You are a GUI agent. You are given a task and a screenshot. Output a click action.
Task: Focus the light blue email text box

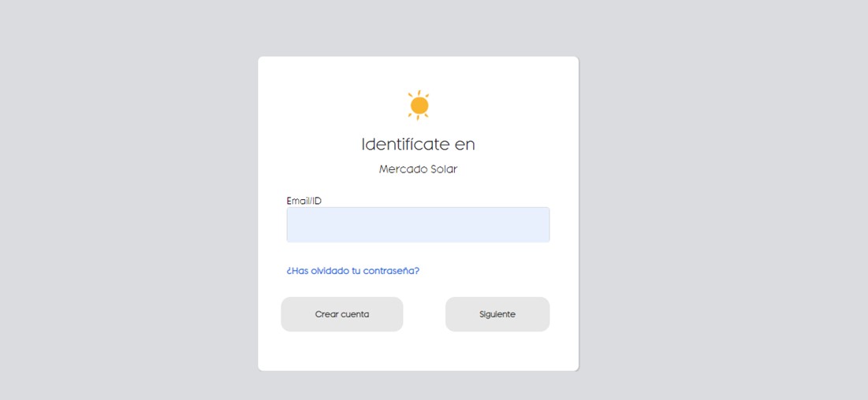click(x=418, y=224)
